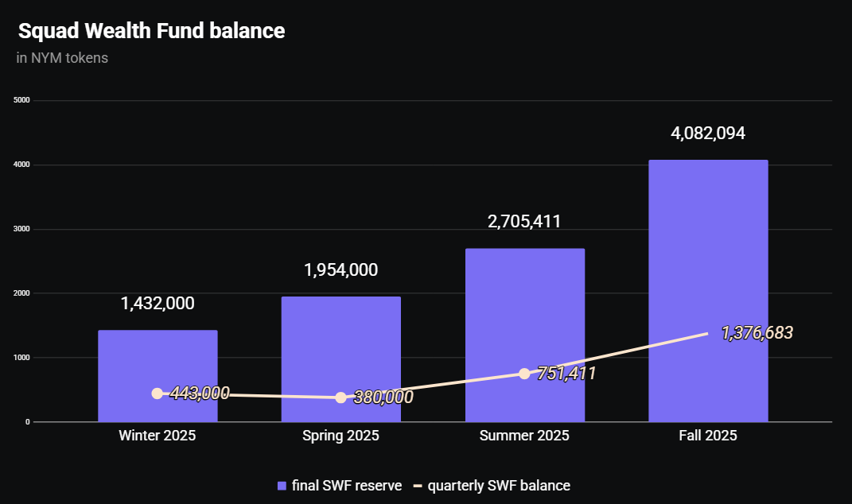The width and height of the screenshot is (852, 504).
Task: Click the Summer 2025 purple bar
Action: pos(524,318)
